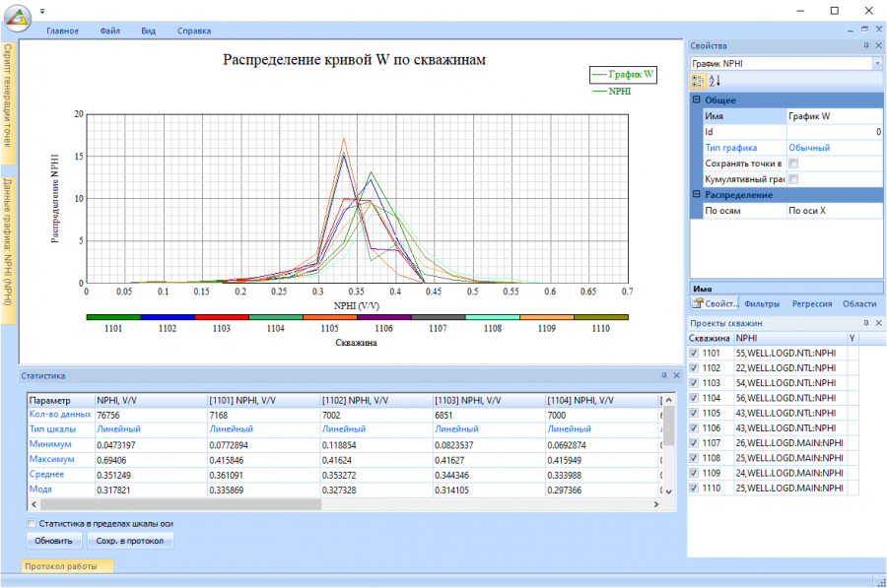Pin the Проекты скважин panel
The height and width of the screenshot is (588, 887).
(865, 323)
